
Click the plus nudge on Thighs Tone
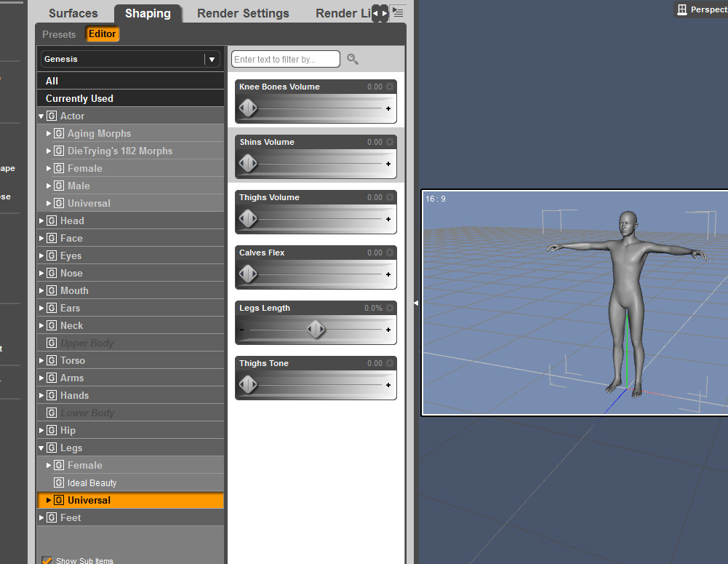[388, 385]
